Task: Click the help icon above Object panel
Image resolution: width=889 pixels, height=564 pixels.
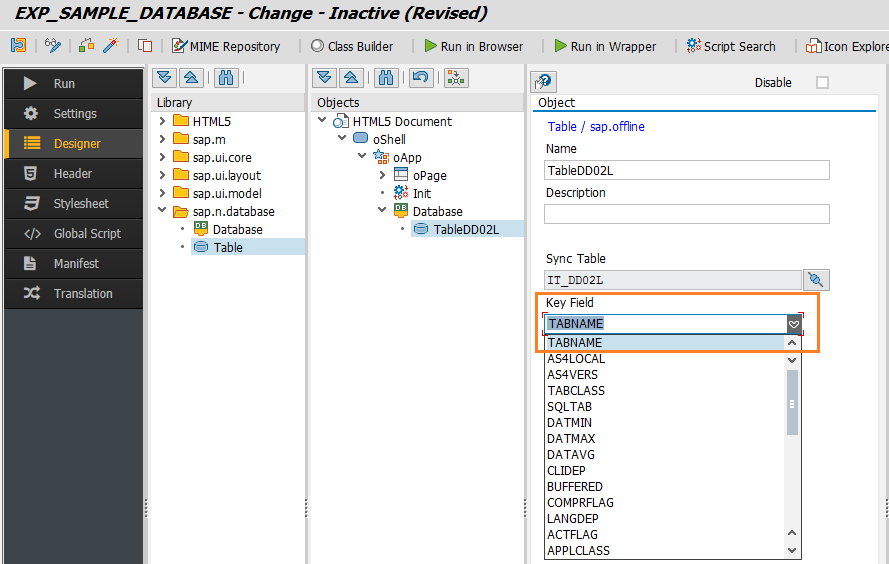Action: (x=543, y=82)
